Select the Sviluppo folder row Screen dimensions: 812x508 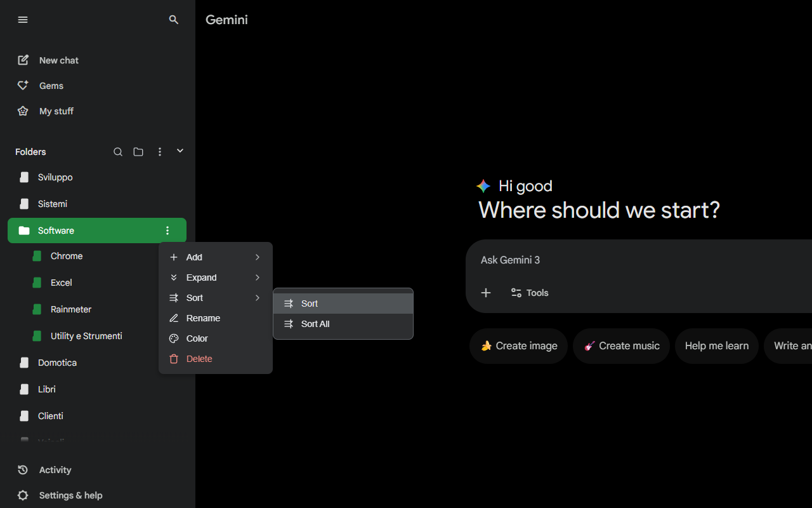click(97, 177)
